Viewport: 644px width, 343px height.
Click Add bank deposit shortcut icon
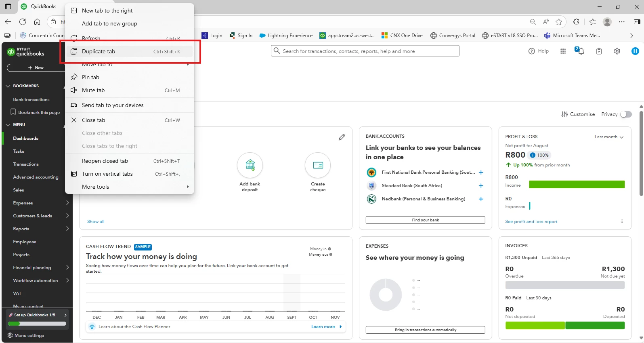pyautogui.click(x=250, y=165)
